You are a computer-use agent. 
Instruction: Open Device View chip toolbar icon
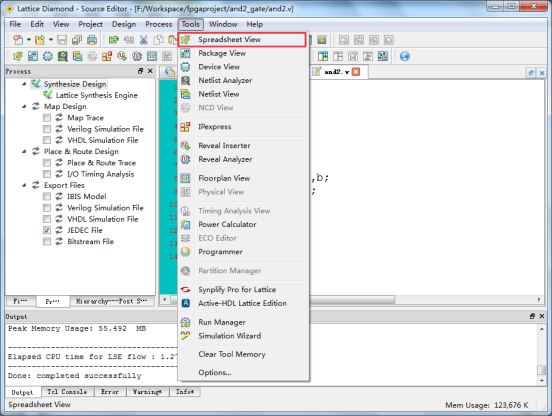tap(48, 56)
